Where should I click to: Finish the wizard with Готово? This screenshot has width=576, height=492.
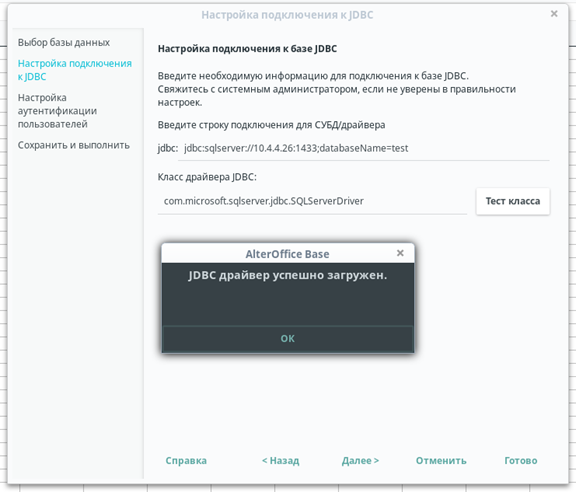pos(521,460)
